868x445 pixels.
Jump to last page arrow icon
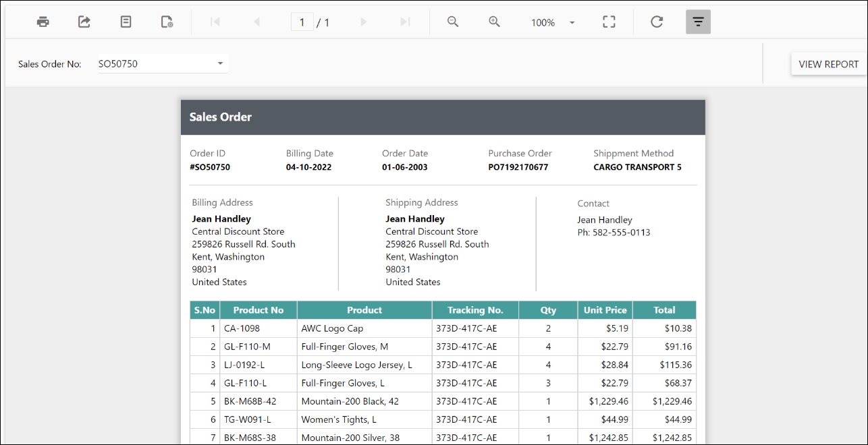click(x=405, y=22)
